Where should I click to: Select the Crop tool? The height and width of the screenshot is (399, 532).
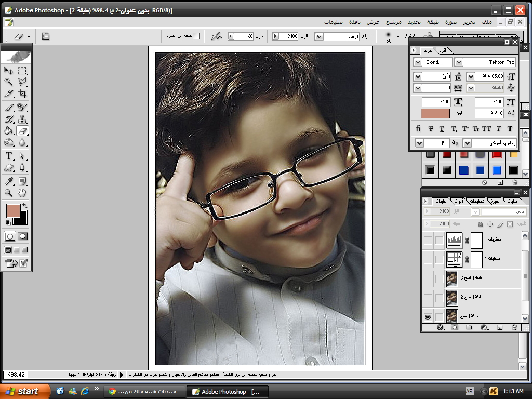(22, 93)
